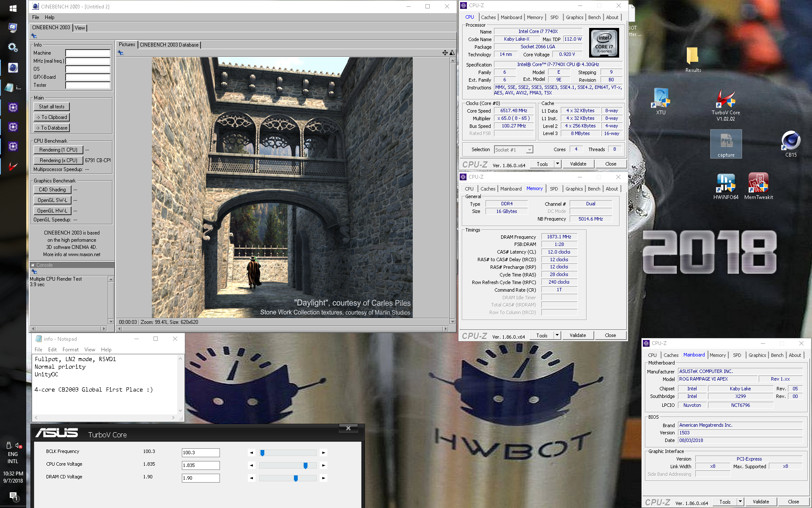The image size is (812, 508).
Task: Click the BCLK Frequency value field
Action: tap(201, 453)
